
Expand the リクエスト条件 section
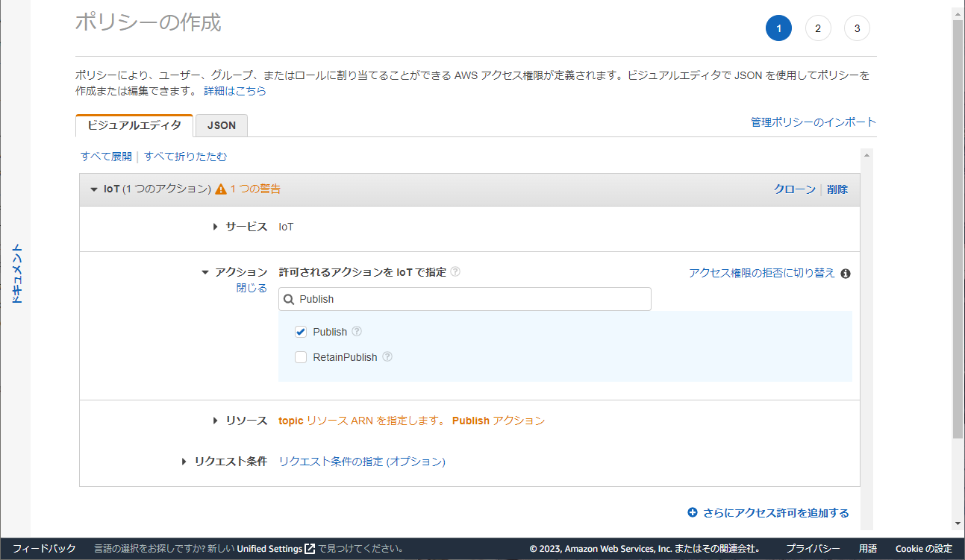tap(184, 462)
